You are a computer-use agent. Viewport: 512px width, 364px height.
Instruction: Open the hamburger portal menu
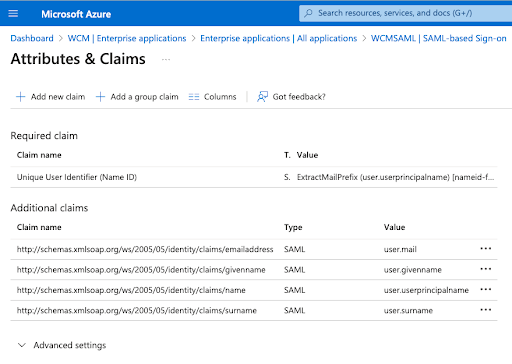tap(13, 13)
